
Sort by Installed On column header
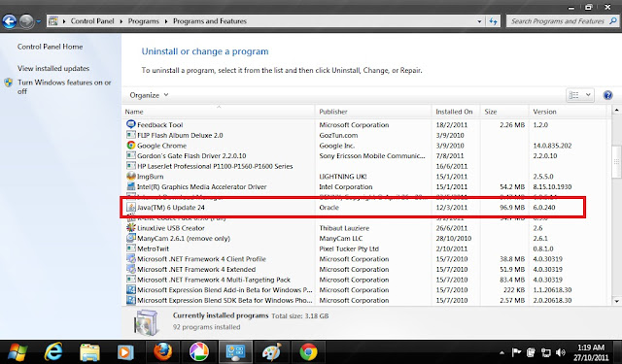(x=456, y=112)
